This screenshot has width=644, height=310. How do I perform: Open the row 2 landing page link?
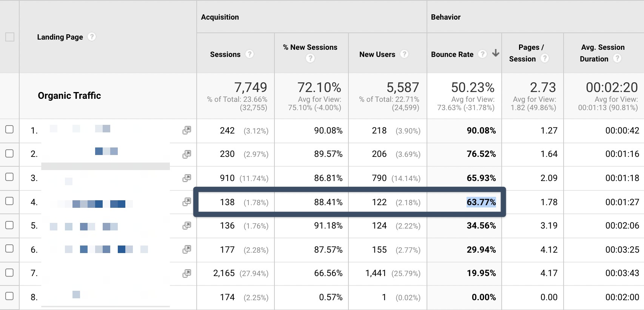pyautogui.click(x=106, y=151)
